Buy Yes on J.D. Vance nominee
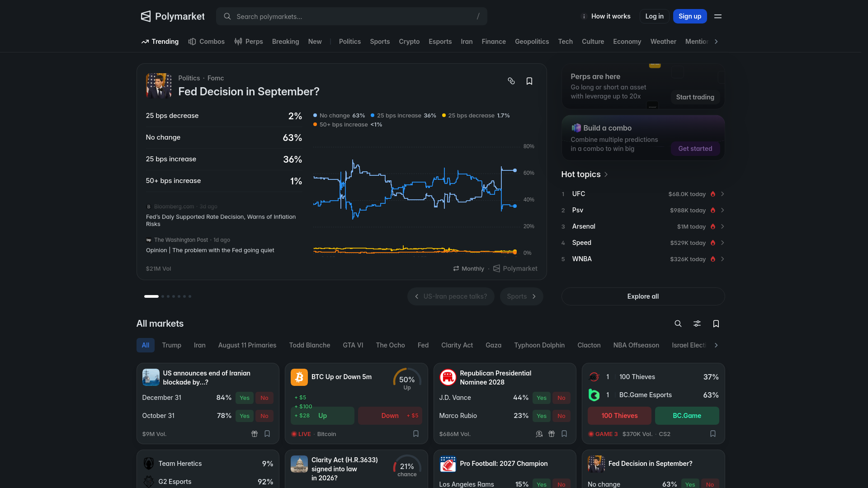This screenshot has height=488, width=868. point(542,398)
